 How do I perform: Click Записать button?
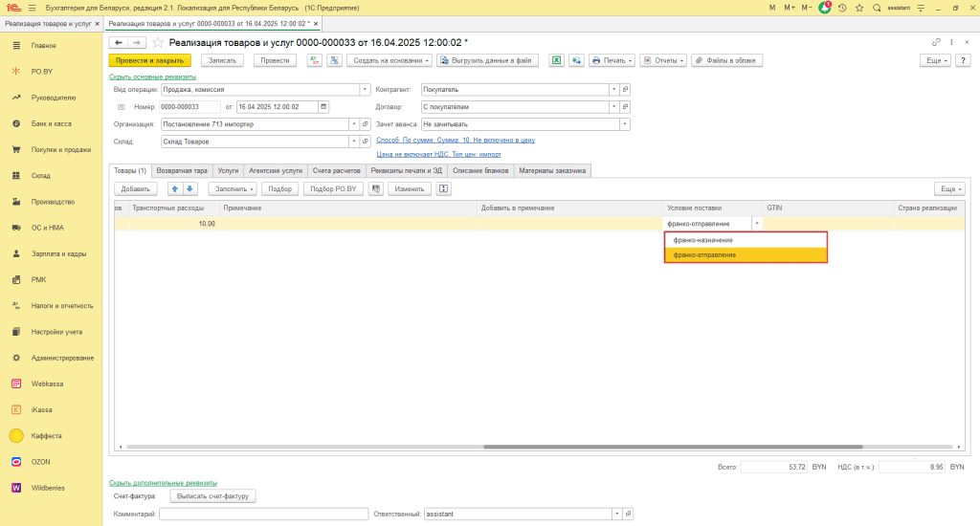pyautogui.click(x=222, y=60)
